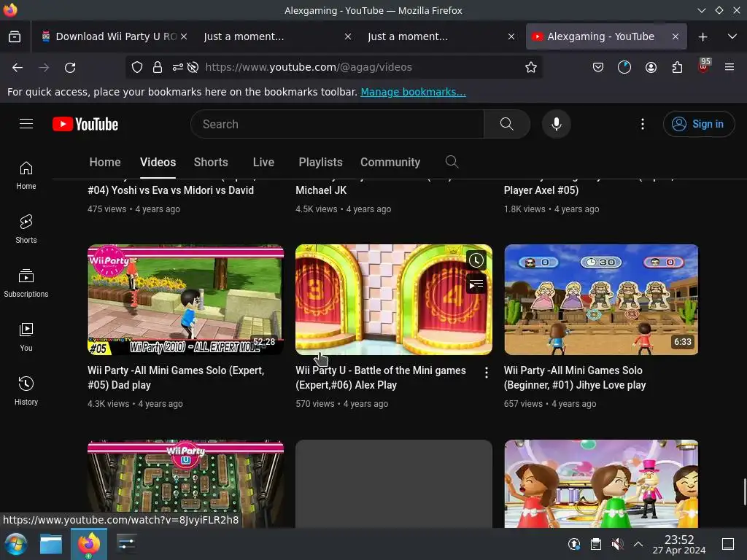The height and width of the screenshot is (560, 747).
Task: Click the Sign in button
Action: 698,124
